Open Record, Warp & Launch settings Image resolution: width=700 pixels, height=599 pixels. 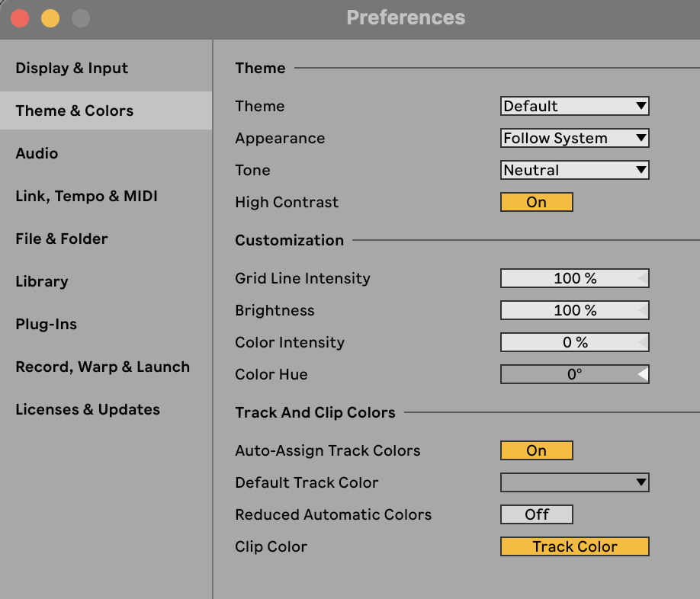[102, 367]
